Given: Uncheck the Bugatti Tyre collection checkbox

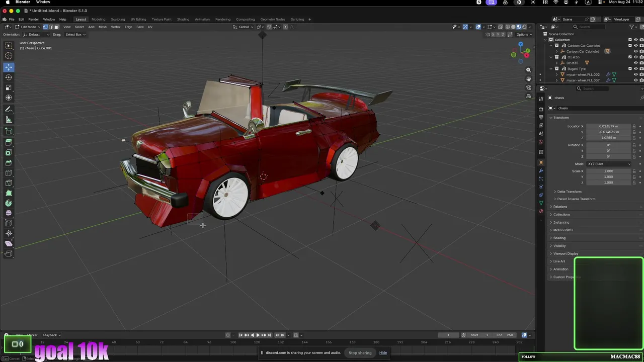Looking at the screenshot, I should point(630,68).
